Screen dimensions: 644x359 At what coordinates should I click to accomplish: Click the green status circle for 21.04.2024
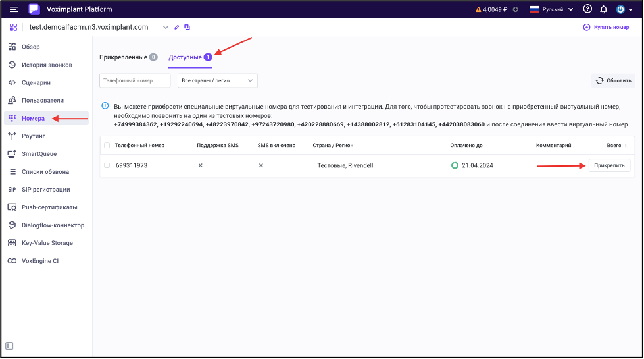click(455, 165)
